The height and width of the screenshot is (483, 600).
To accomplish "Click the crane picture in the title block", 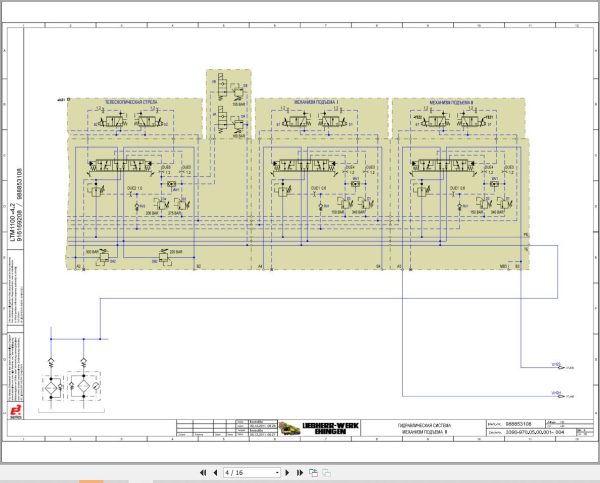I will (290, 428).
